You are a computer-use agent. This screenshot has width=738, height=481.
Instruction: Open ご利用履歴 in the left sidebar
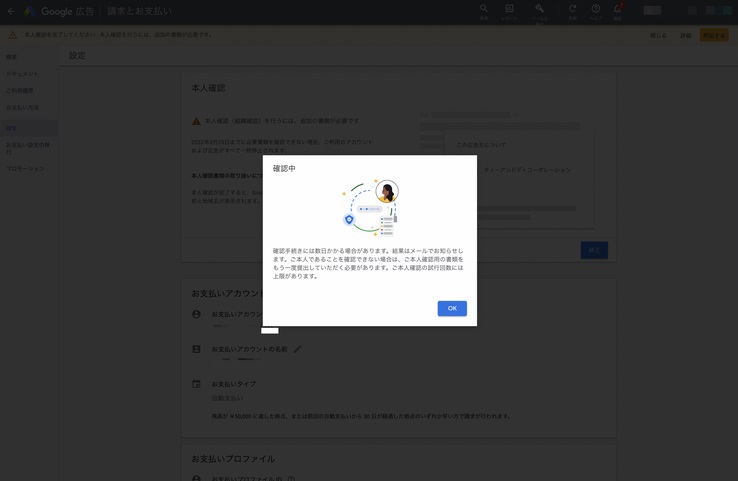pos(19,91)
